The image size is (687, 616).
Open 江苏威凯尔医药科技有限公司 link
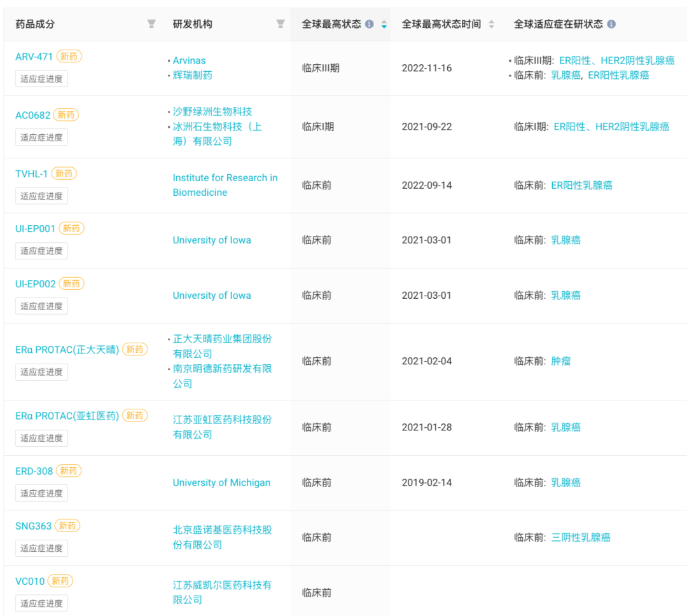click(222, 592)
